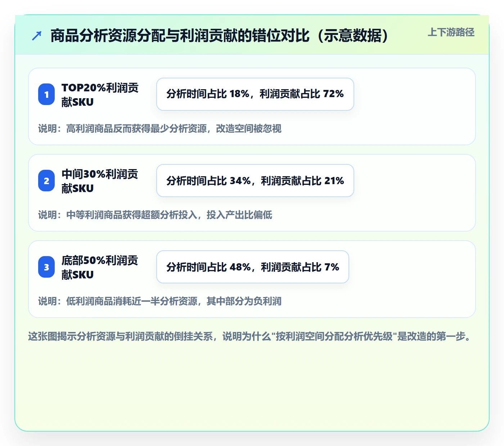Select the 底部50%利润贡献SKU heading

coord(100,267)
